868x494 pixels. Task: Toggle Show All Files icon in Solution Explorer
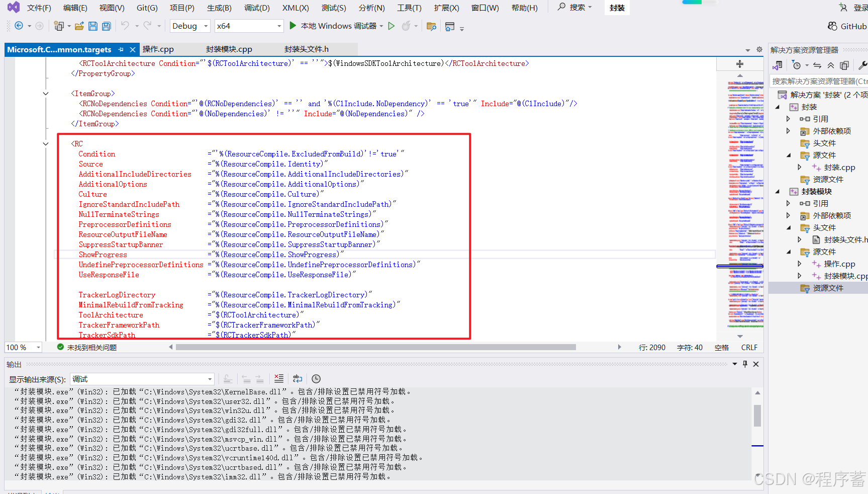click(x=844, y=65)
